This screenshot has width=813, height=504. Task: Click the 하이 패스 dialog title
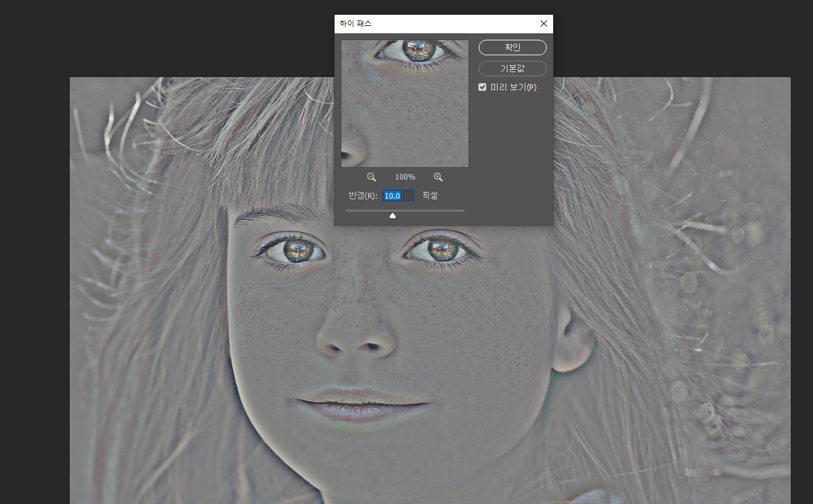(356, 23)
